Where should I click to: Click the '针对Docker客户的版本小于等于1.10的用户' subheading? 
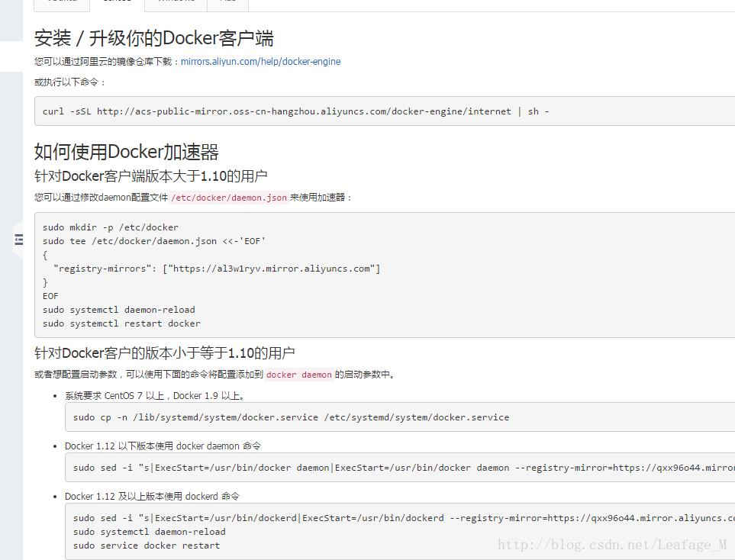165,353
